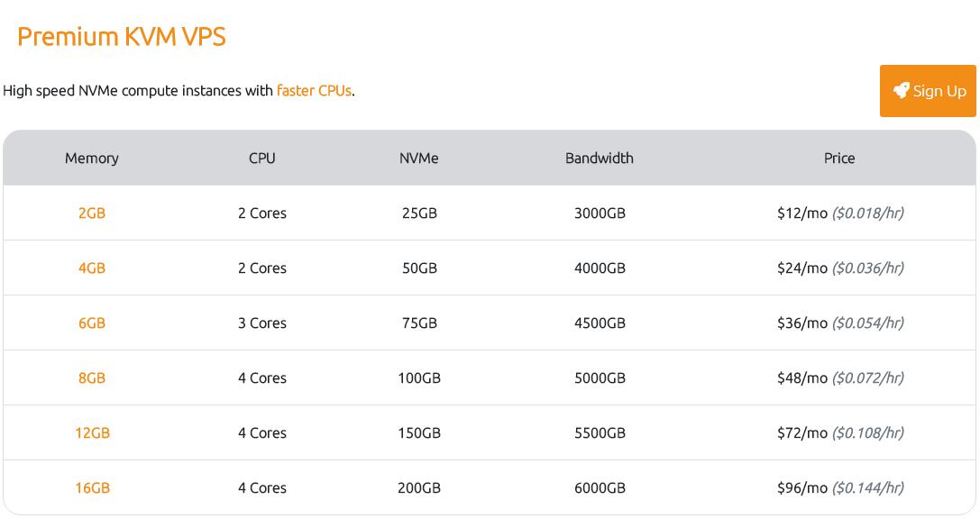
Task: Open the 12GB memory plan
Action: coord(92,433)
